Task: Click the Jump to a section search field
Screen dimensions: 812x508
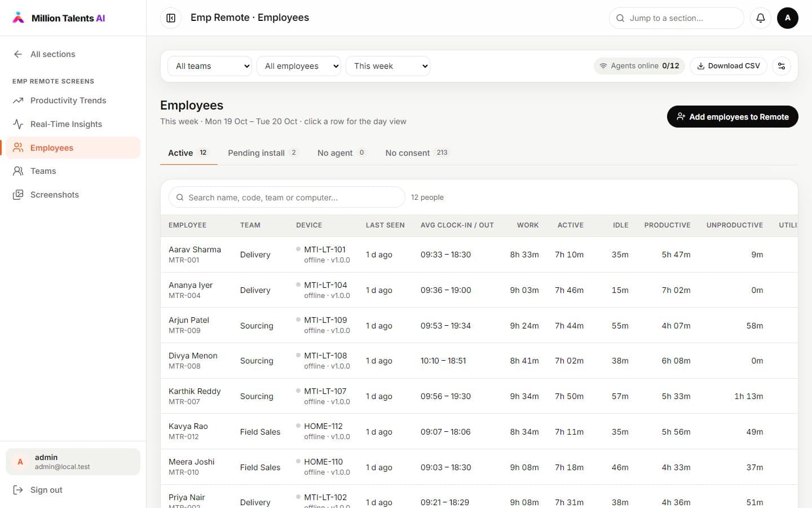Action: click(677, 18)
